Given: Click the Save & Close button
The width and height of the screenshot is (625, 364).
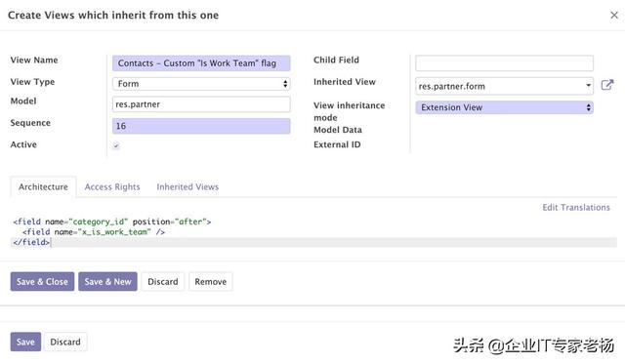Looking at the screenshot, I should (x=42, y=282).
